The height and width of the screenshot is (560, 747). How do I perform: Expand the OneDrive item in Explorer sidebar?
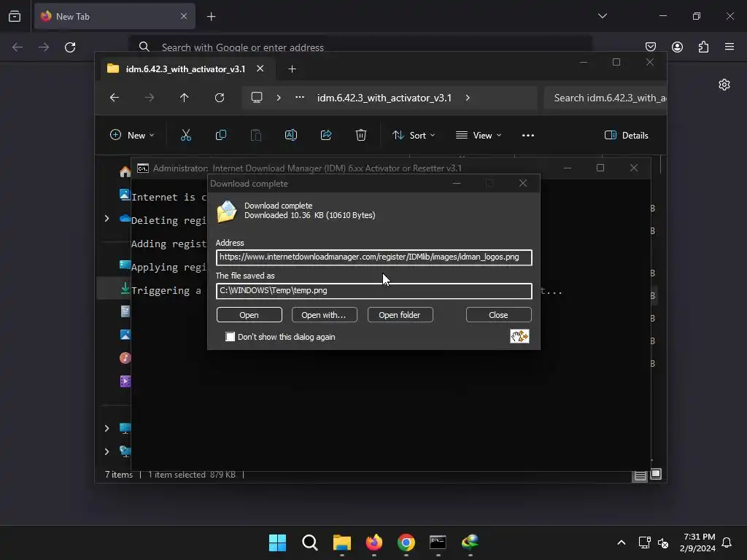point(107,219)
